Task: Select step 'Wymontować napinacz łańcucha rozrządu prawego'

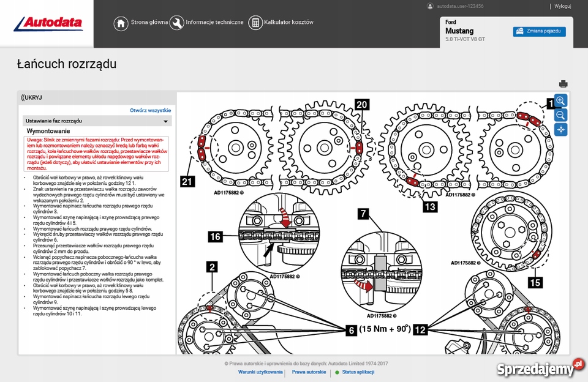Action: [92, 209]
